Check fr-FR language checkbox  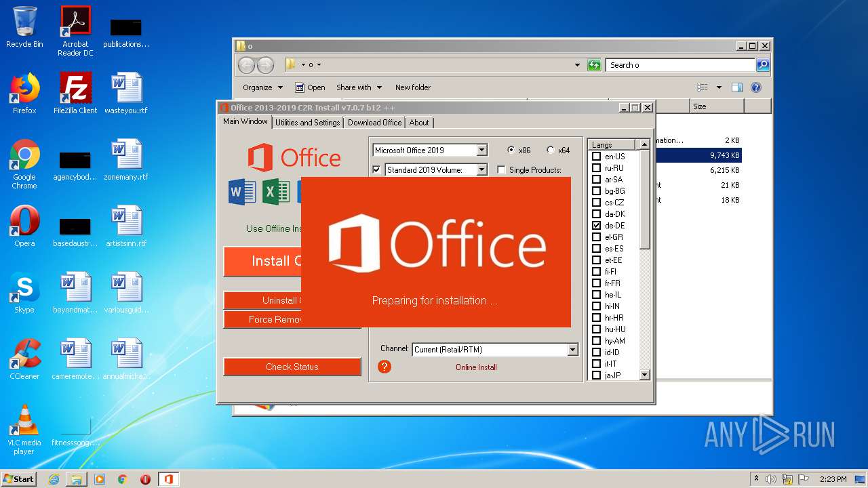pos(597,283)
